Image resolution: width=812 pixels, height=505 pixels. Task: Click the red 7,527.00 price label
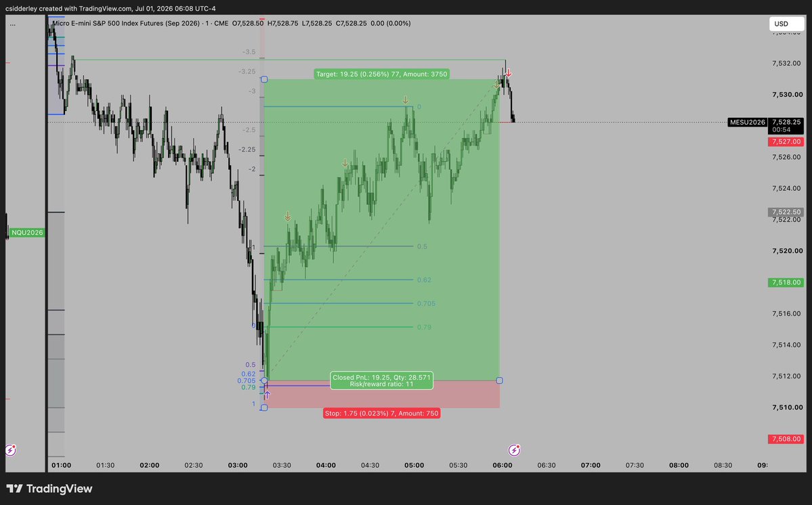[786, 141]
